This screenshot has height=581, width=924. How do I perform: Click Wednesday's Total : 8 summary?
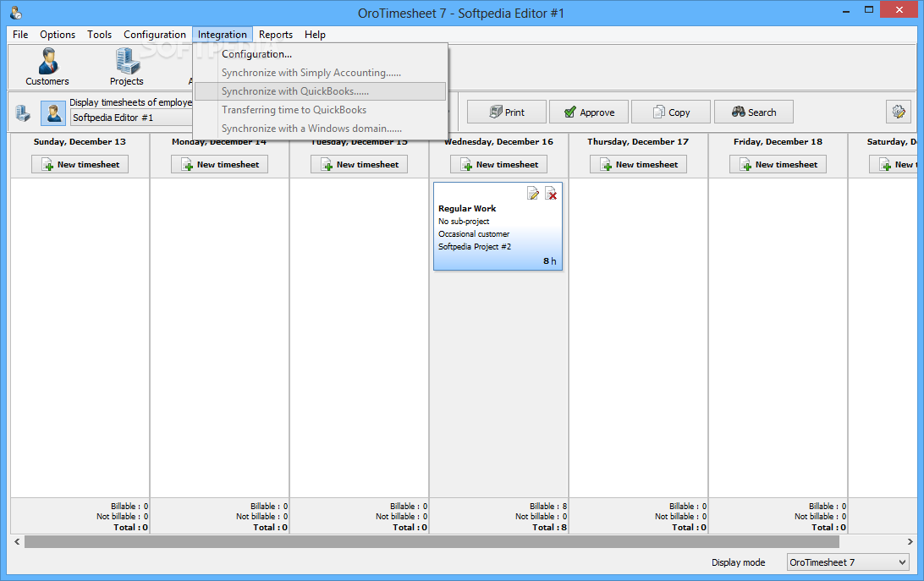[x=549, y=528]
